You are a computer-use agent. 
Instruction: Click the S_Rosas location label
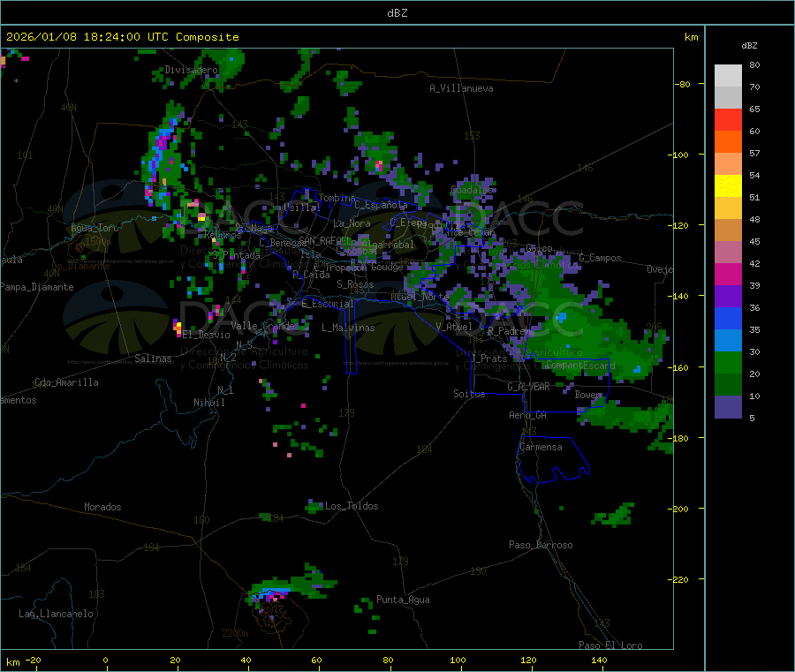point(355,284)
